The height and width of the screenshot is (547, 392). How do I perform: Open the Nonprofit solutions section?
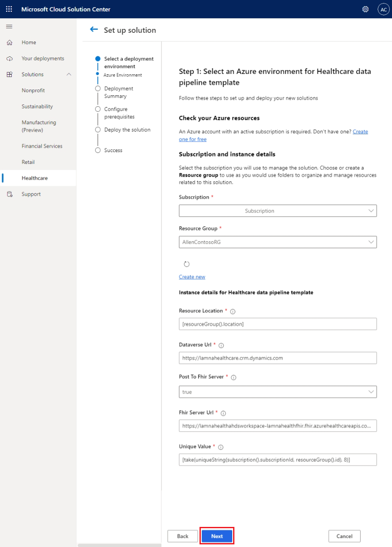[33, 90]
